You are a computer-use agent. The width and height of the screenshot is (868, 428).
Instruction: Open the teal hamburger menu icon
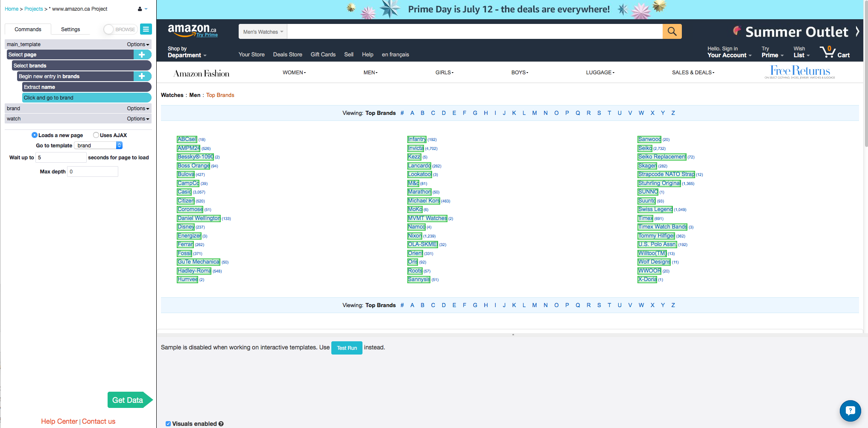click(146, 29)
